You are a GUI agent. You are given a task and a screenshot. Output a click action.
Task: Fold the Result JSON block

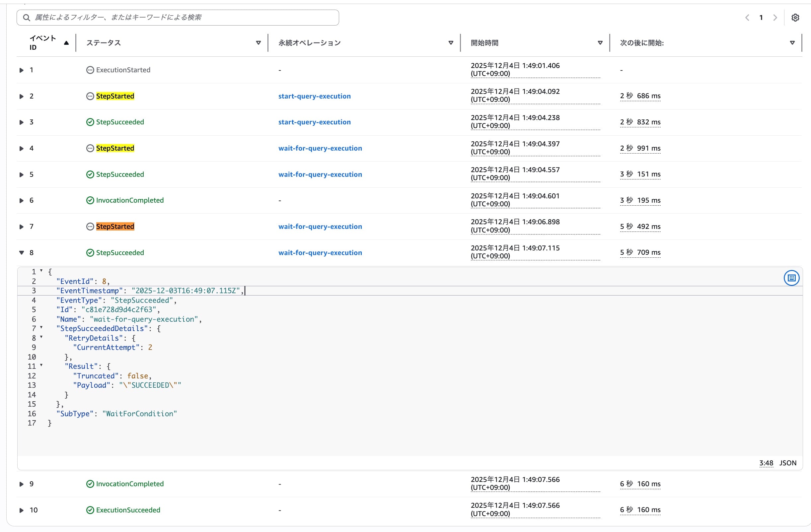click(x=41, y=366)
